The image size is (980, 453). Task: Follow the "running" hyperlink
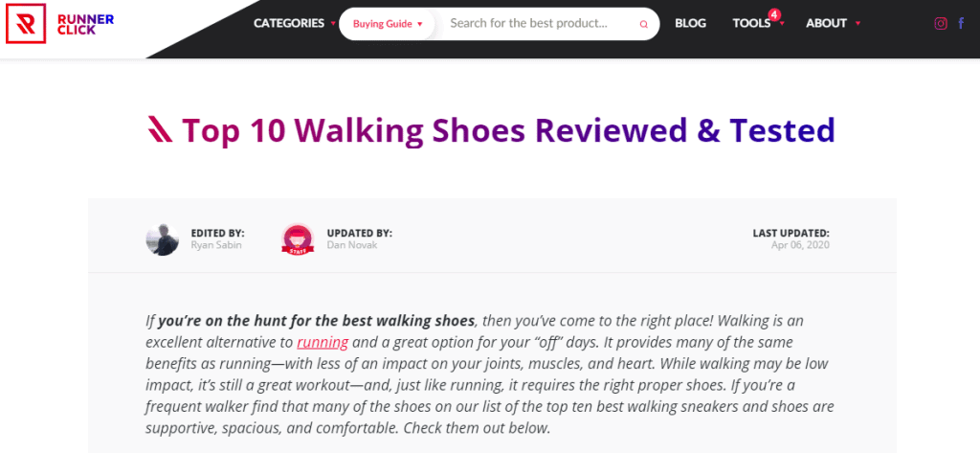pyautogui.click(x=323, y=342)
